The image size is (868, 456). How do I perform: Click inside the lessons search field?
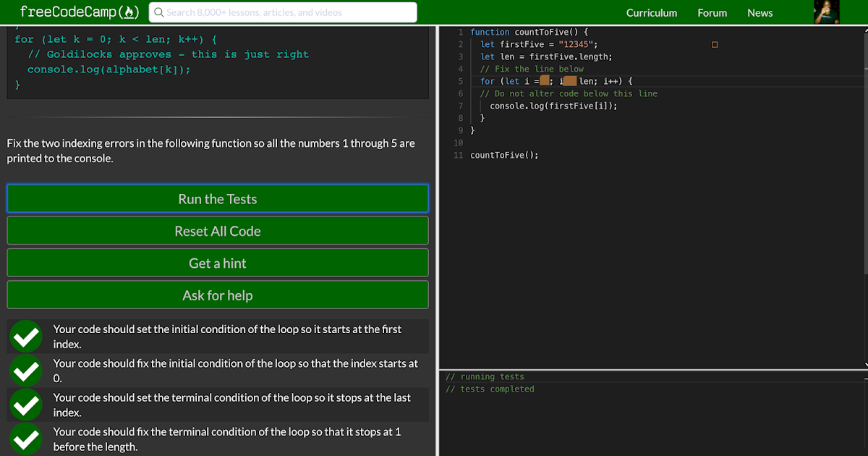282,12
